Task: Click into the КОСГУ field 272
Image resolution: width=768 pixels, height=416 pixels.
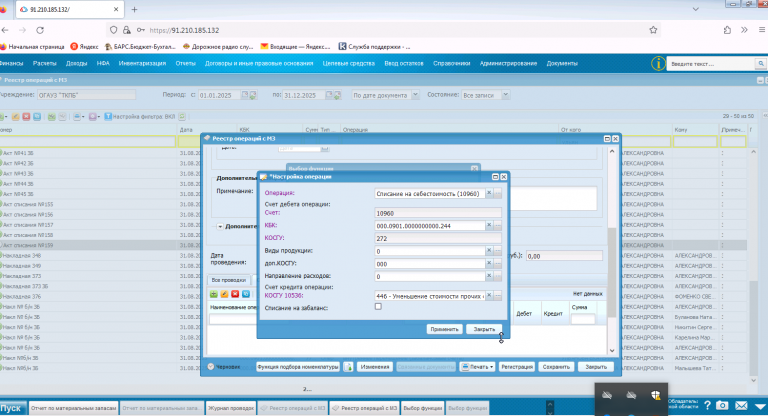Action: coord(438,239)
